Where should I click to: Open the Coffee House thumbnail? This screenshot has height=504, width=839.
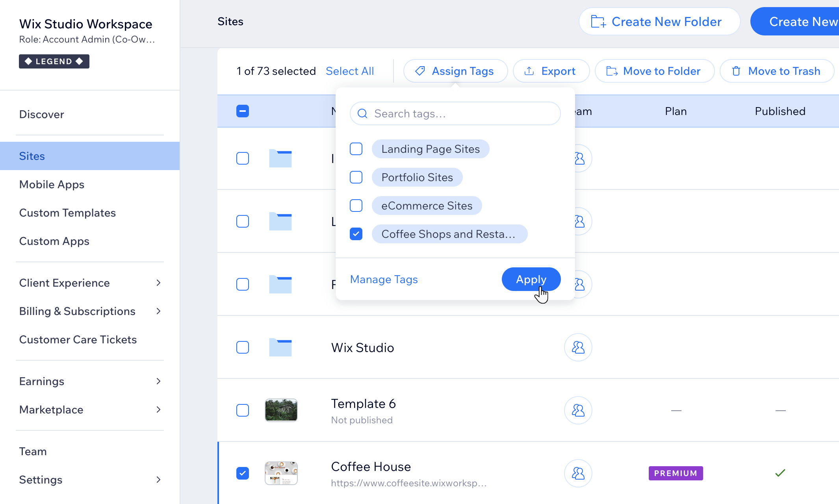[x=281, y=473]
